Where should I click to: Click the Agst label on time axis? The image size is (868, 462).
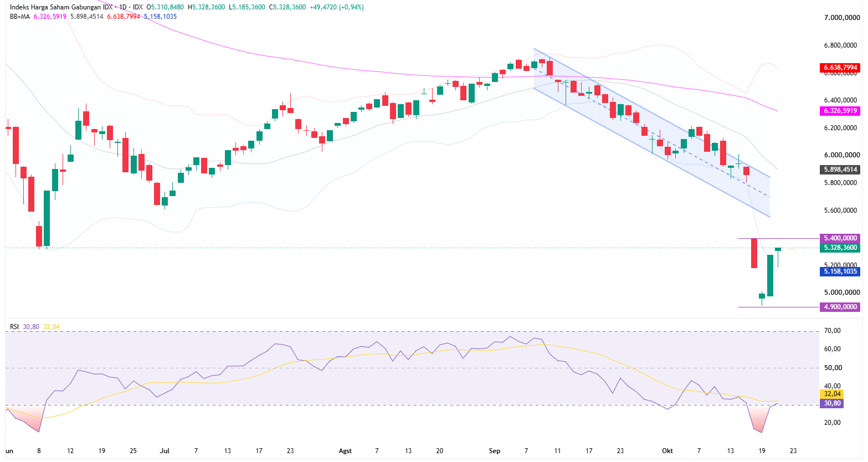tap(345, 451)
